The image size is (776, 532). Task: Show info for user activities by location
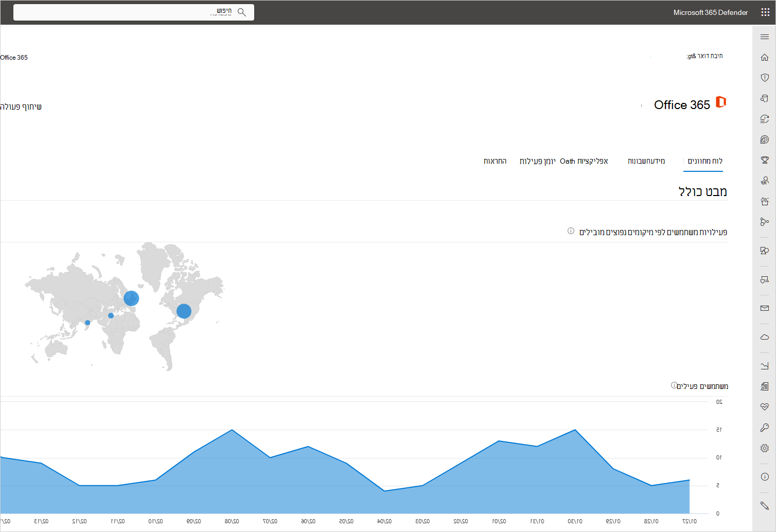(x=571, y=231)
